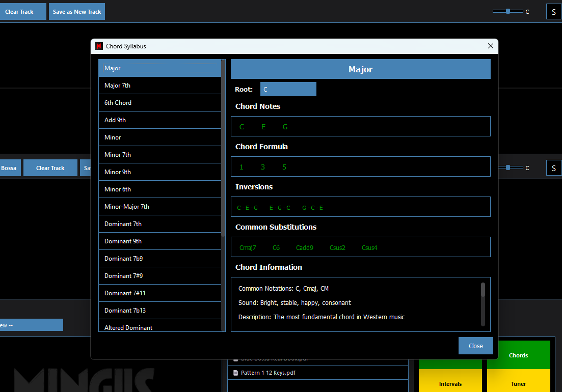
Task: Open the Root note combo box
Action: pos(288,89)
